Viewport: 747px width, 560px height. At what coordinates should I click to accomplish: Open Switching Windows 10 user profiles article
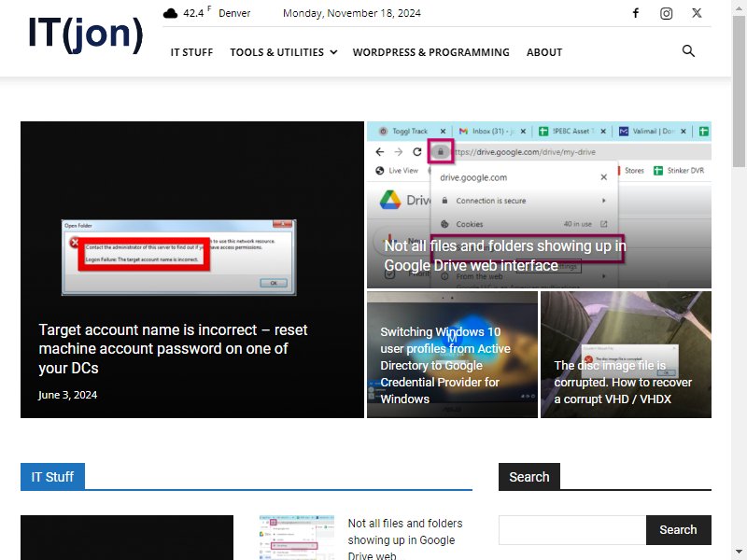pos(445,365)
